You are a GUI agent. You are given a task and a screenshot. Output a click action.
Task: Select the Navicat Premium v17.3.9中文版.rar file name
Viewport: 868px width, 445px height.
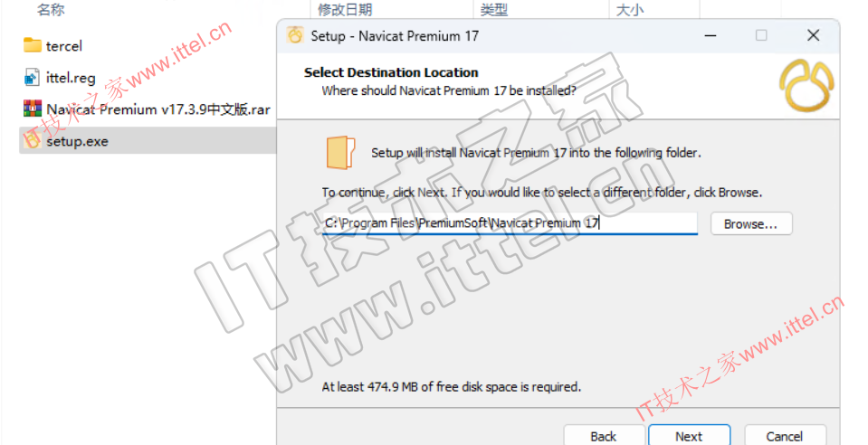pos(158,109)
